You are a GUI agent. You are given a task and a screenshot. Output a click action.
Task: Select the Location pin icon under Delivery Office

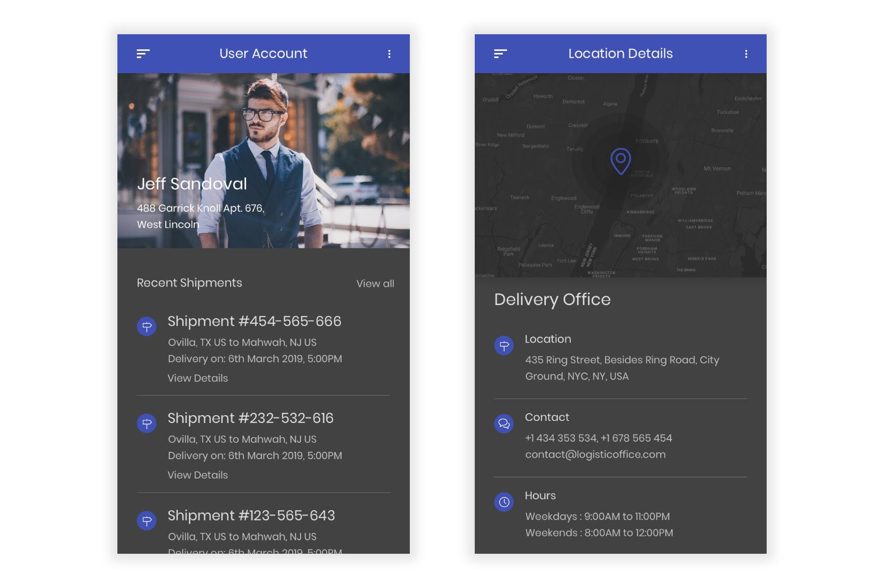pyautogui.click(x=503, y=345)
